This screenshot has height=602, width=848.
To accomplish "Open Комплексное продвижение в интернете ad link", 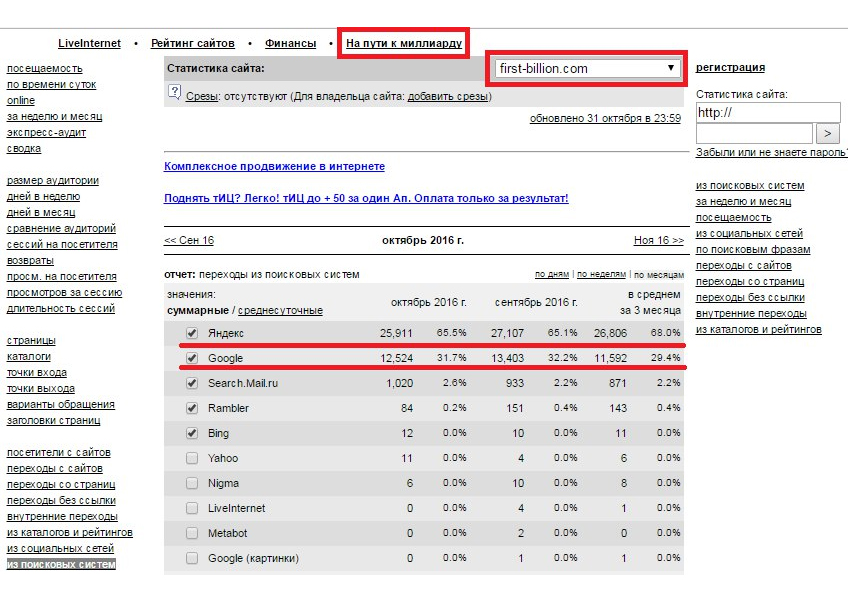I will [274, 166].
